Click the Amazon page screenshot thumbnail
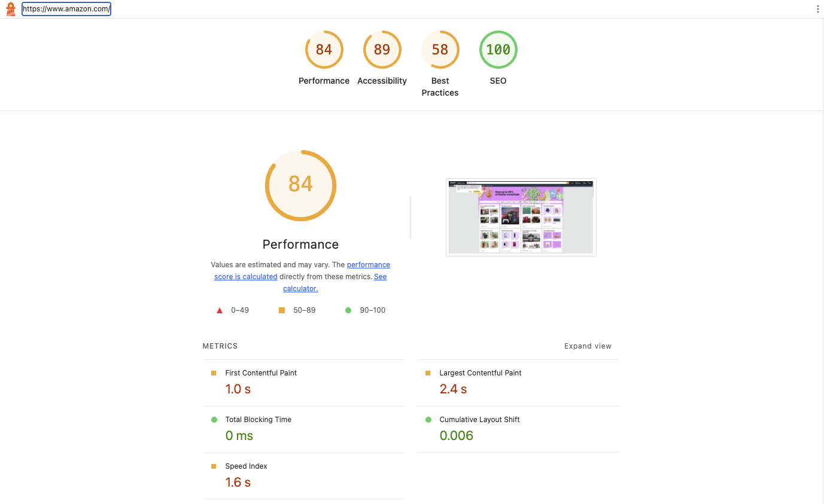 click(521, 217)
